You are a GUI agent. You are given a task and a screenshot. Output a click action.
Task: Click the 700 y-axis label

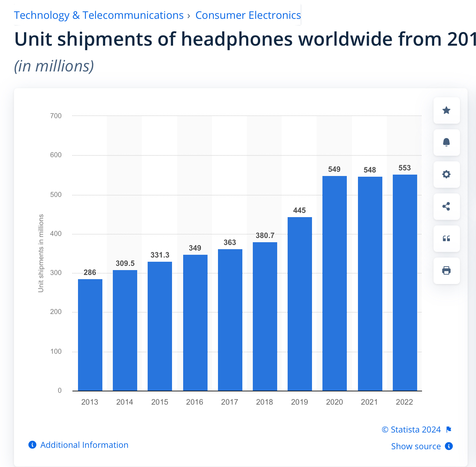coord(56,116)
